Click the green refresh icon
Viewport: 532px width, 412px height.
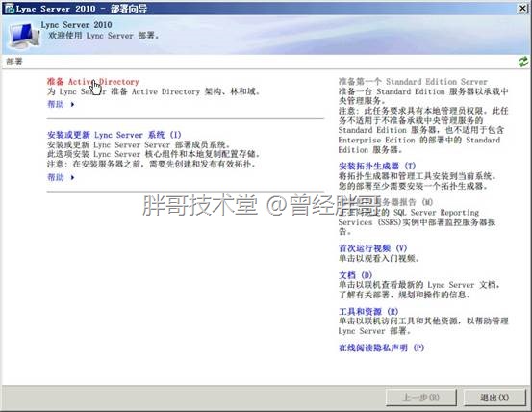pos(523,62)
